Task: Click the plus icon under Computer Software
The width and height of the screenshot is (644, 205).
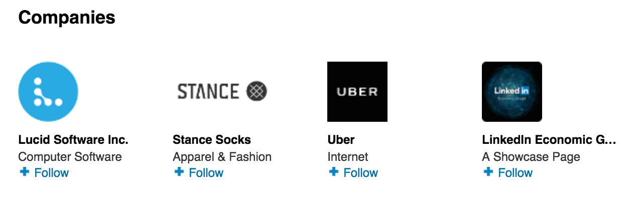Action: click(23, 172)
